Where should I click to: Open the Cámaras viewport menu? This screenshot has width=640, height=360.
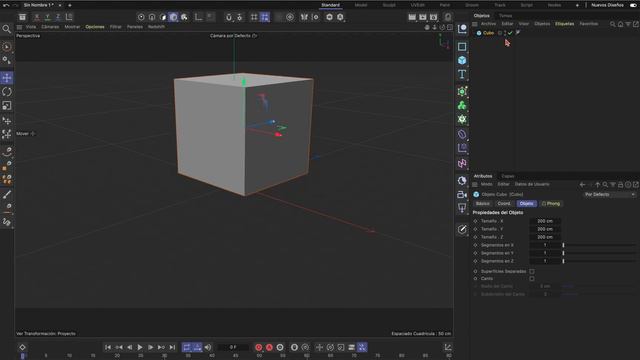[x=50, y=27]
